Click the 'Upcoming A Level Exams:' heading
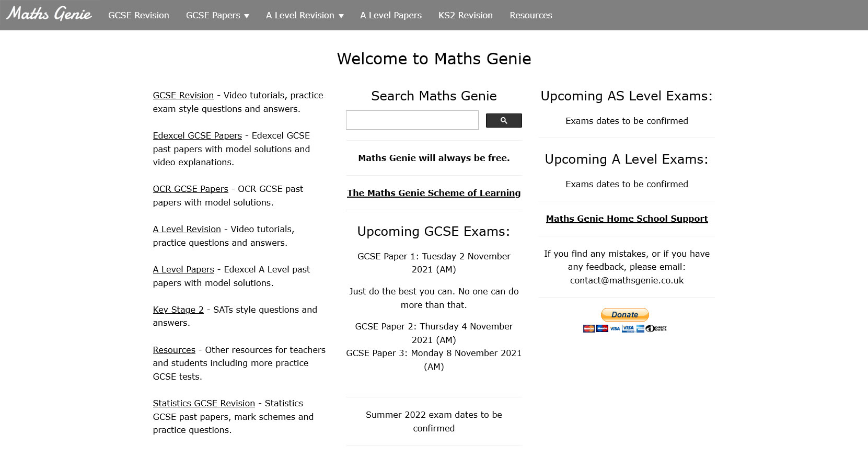 (x=627, y=159)
